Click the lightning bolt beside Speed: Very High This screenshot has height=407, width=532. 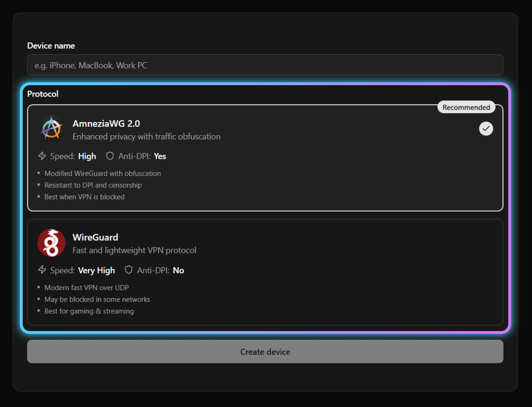[x=42, y=270]
